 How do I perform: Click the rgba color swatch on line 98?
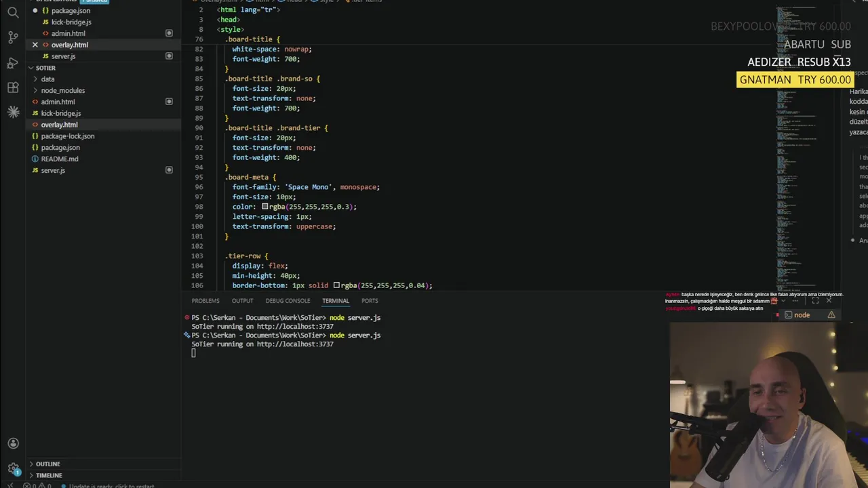[x=265, y=207]
